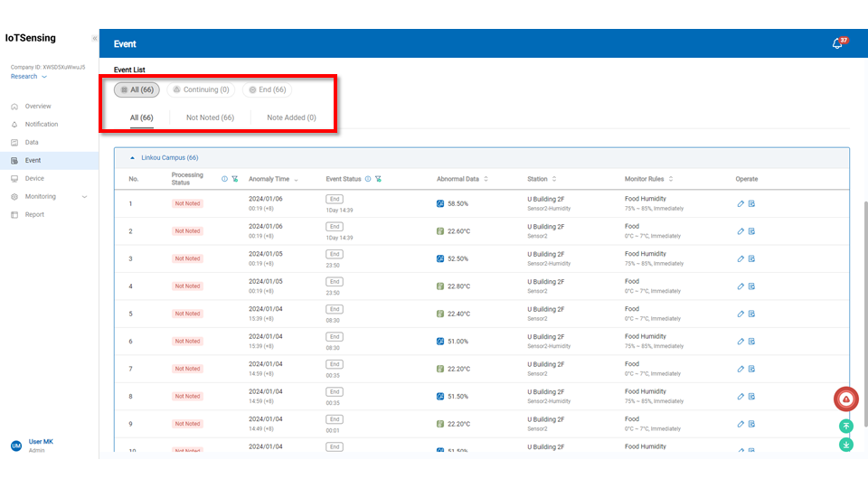Open the notification bell with badge 37

837,43
